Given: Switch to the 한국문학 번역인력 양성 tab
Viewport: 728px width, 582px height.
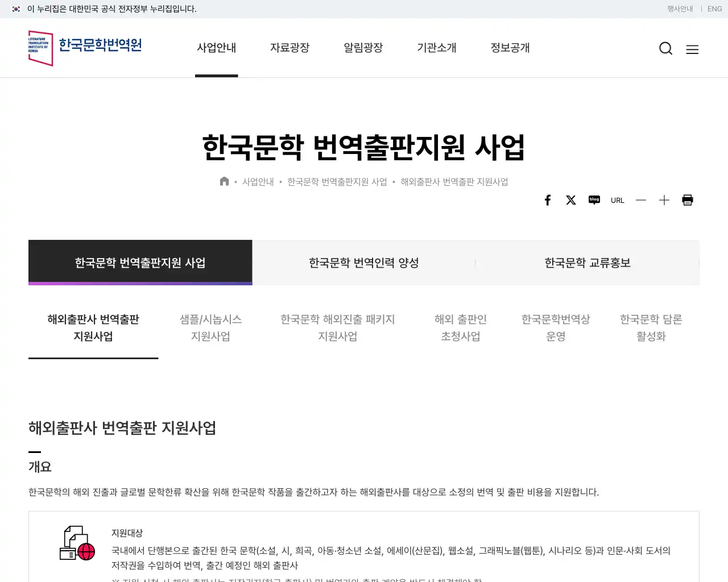Looking at the screenshot, I should (x=364, y=263).
